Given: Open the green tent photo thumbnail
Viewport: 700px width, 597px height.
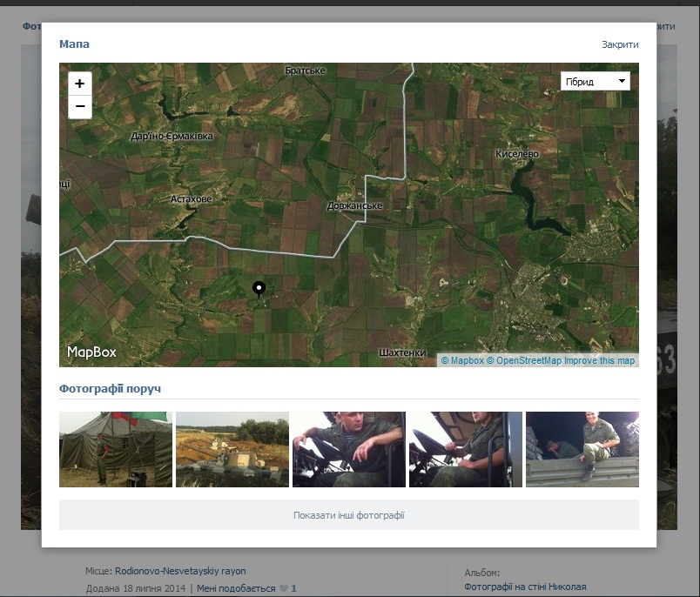Looking at the screenshot, I should [116, 449].
